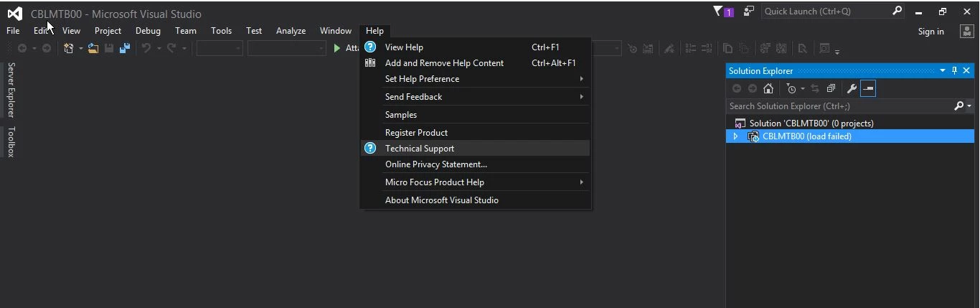Image resolution: width=980 pixels, height=308 pixels.
Task: Click the Quick Launch search magnifier icon
Action: (897, 11)
